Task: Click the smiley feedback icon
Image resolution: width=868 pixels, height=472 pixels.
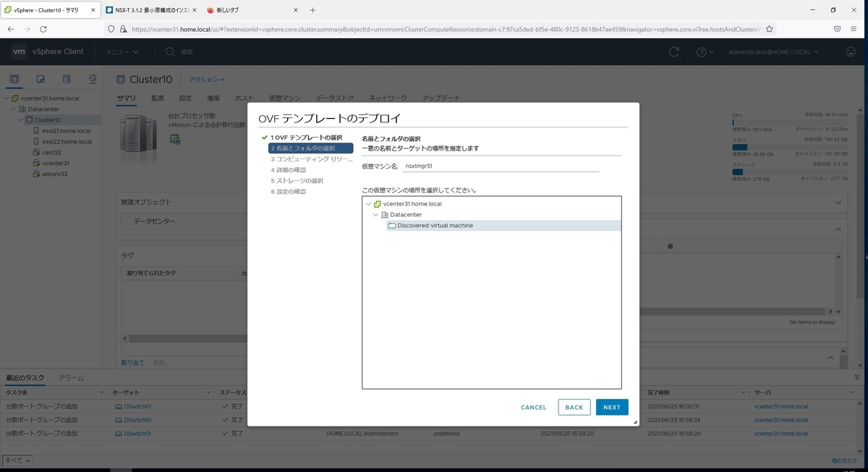Action: click(851, 52)
